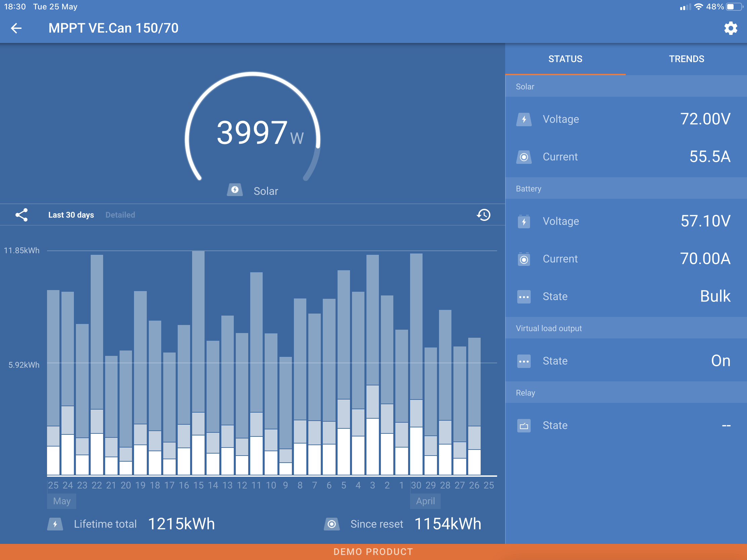Click the 70.00A battery current value
The height and width of the screenshot is (560, 747).
tap(705, 259)
